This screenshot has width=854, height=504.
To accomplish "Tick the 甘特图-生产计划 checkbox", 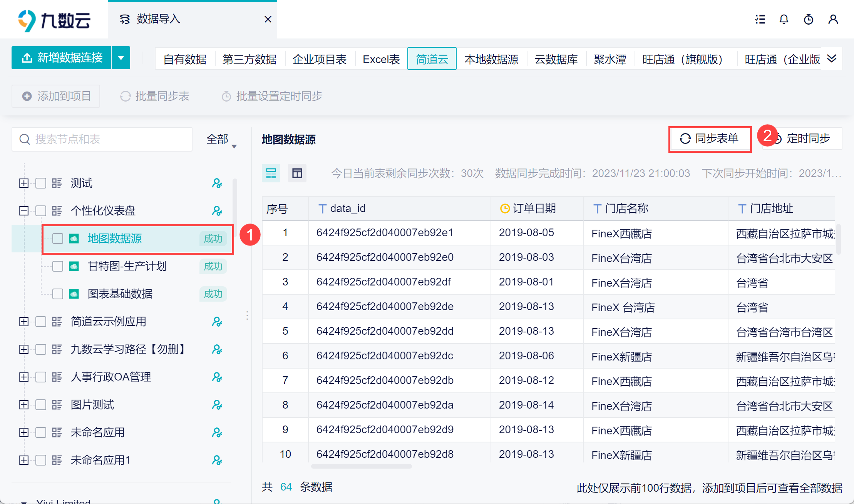I will (58, 266).
